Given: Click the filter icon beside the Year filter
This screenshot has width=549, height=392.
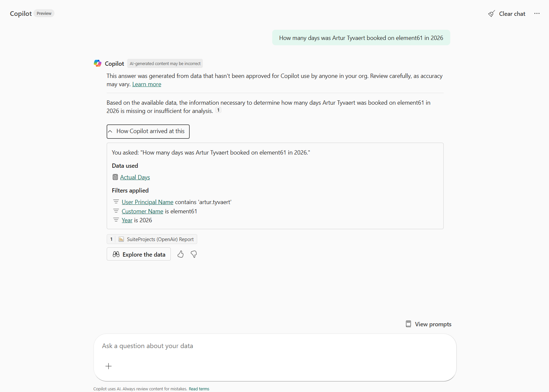Looking at the screenshot, I should [x=116, y=220].
